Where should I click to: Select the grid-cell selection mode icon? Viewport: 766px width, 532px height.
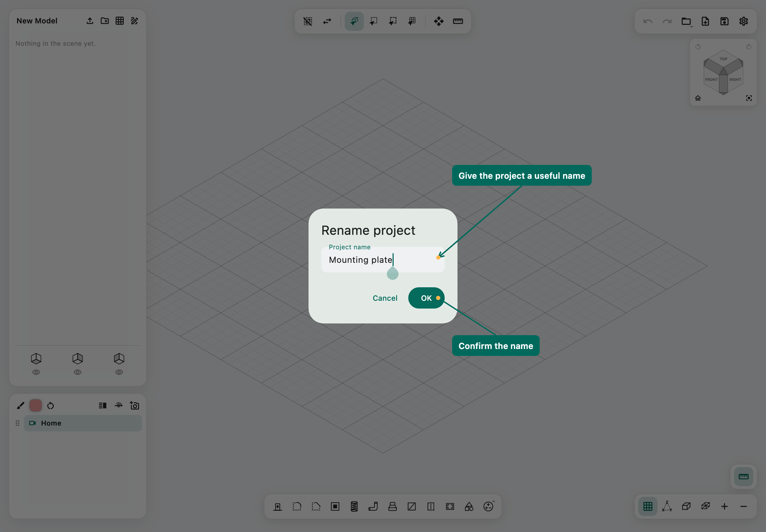[412, 21]
